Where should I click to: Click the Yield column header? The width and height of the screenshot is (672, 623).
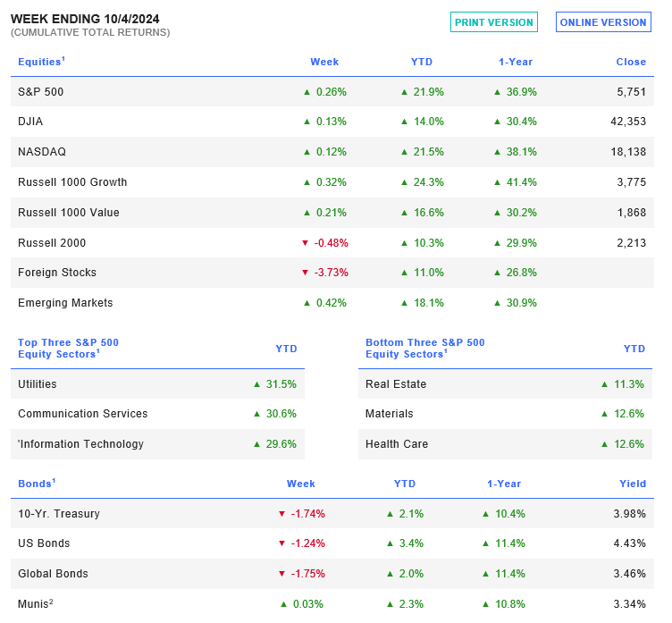(633, 484)
